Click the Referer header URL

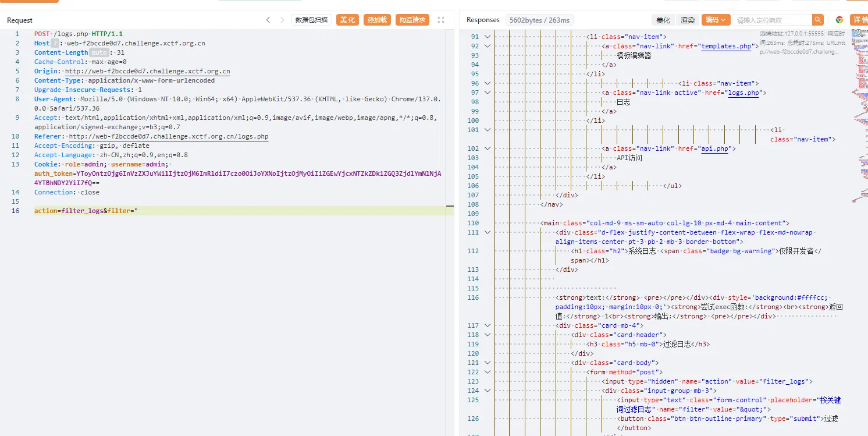coord(169,136)
